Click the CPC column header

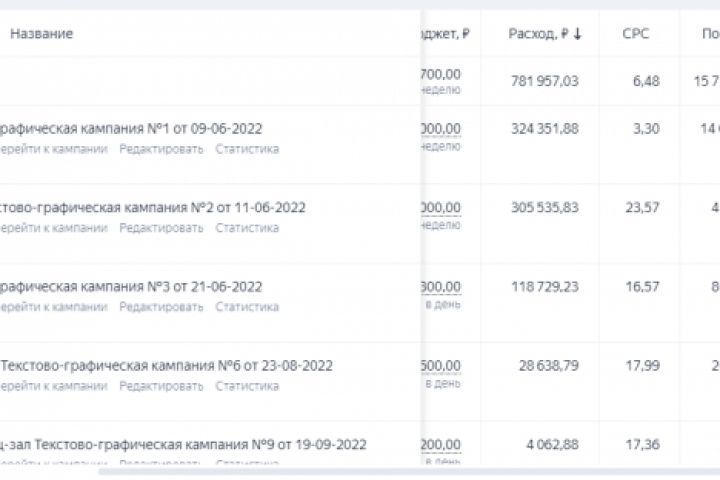[635, 34]
